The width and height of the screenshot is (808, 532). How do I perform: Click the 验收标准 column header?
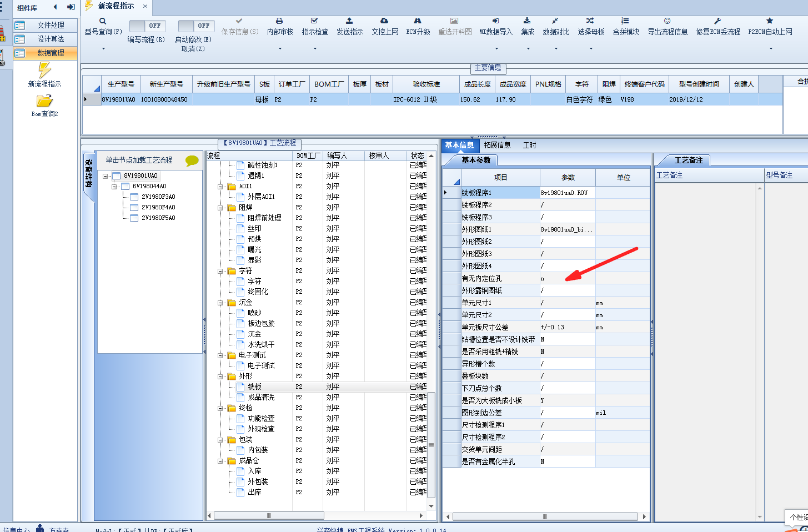[x=426, y=84]
